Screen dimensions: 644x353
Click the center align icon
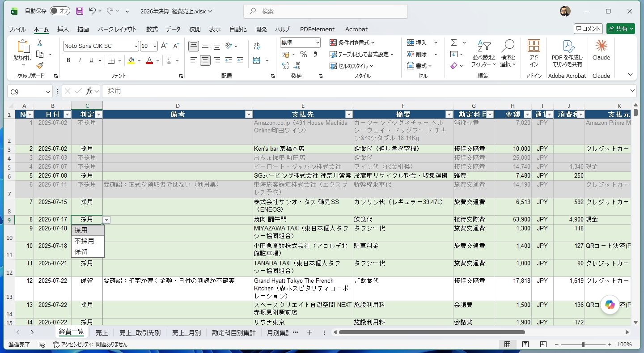pyautogui.click(x=205, y=60)
